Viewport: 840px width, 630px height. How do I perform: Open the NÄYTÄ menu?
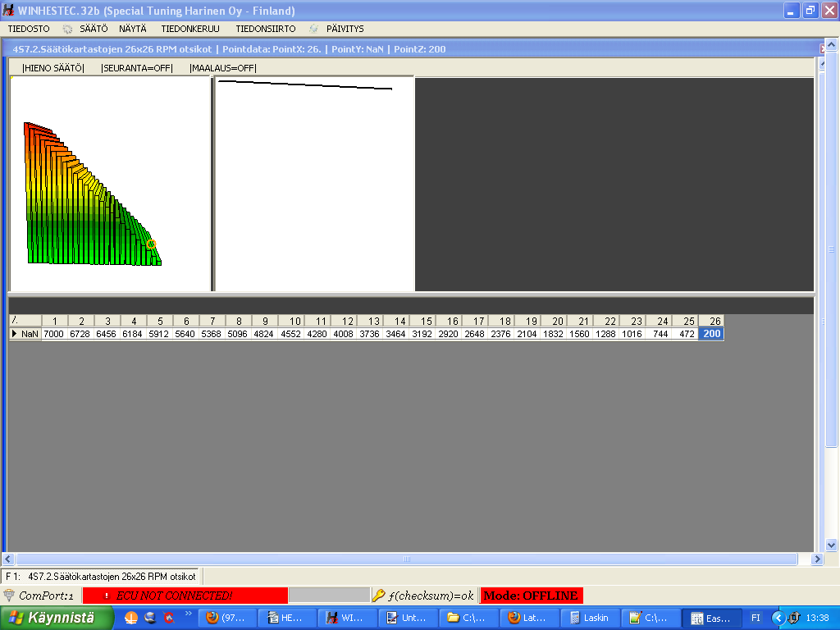(133, 29)
